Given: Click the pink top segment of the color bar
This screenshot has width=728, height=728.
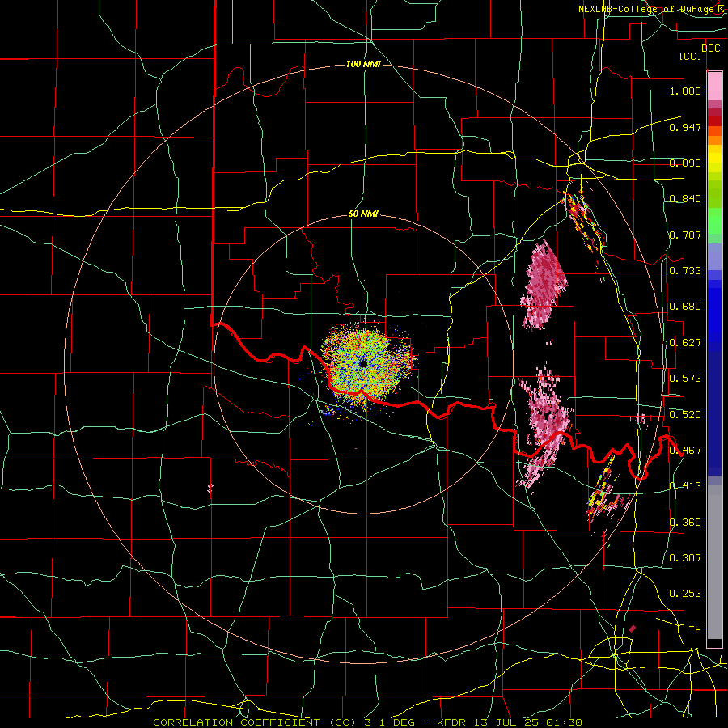Looking at the screenshot, I should point(714,87).
